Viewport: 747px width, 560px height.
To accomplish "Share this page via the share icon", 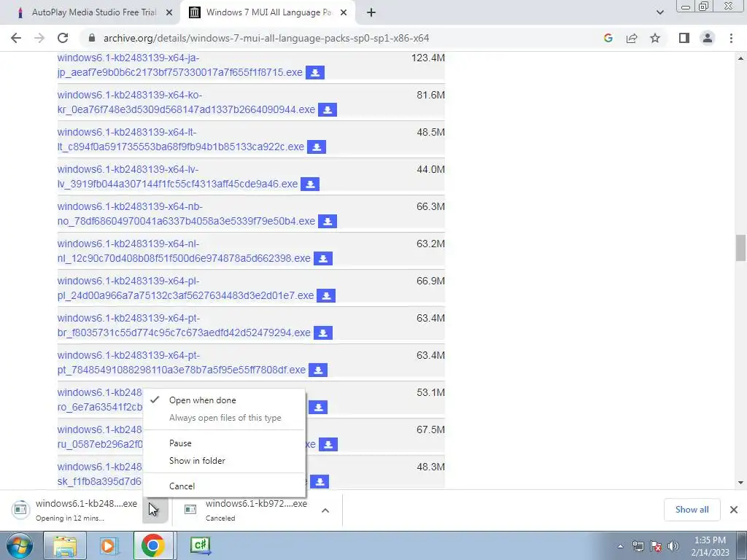I will [632, 38].
